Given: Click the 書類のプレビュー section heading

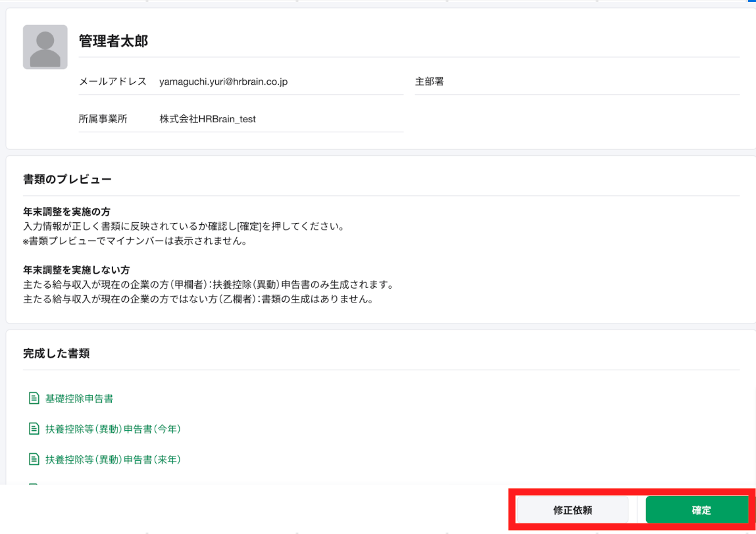Looking at the screenshot, I should click(67, 179).
